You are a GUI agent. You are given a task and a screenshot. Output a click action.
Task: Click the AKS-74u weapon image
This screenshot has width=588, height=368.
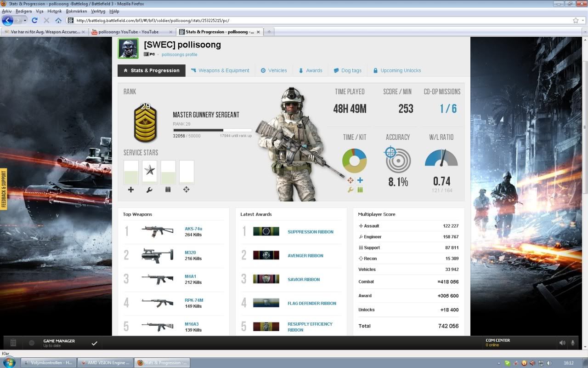158,231
